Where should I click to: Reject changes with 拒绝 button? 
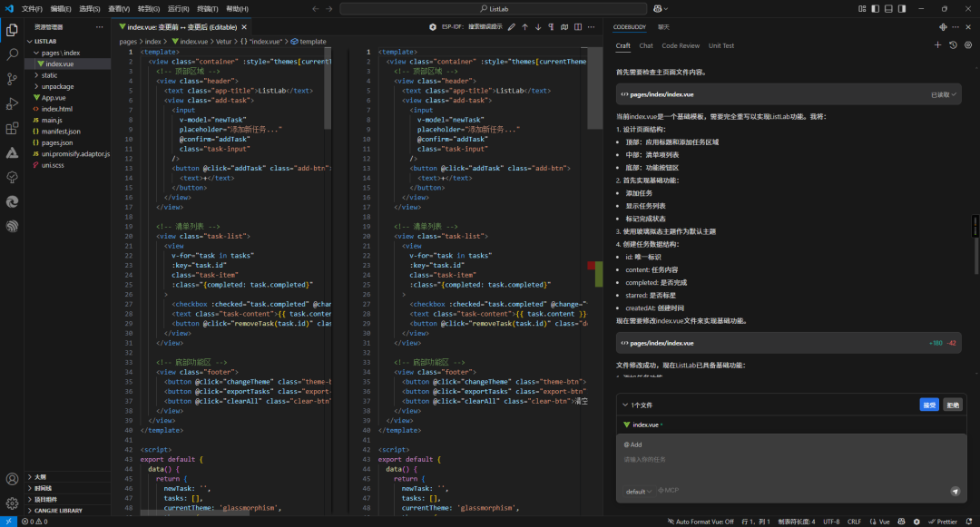point(953,405)
